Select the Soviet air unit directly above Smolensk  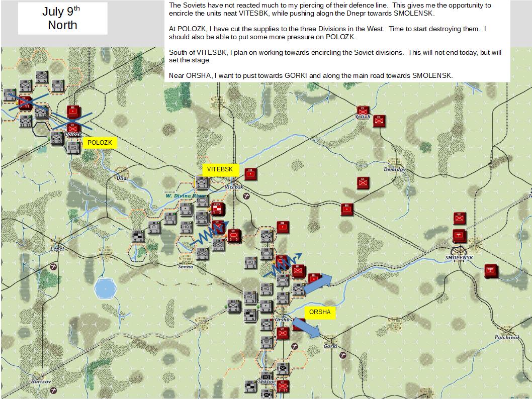pos(460,235)
